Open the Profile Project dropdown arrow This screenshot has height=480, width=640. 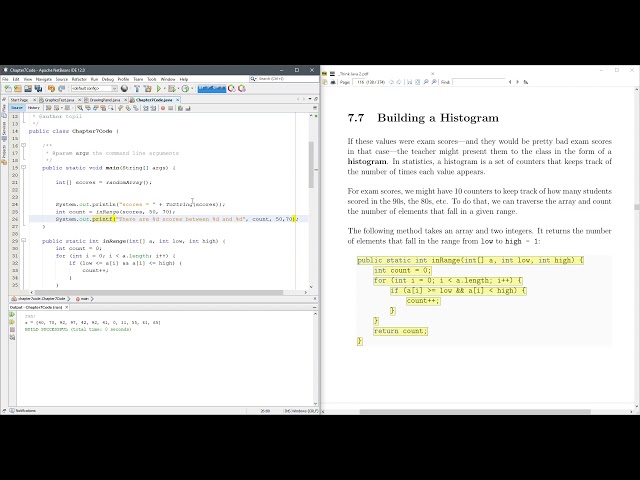192,89
